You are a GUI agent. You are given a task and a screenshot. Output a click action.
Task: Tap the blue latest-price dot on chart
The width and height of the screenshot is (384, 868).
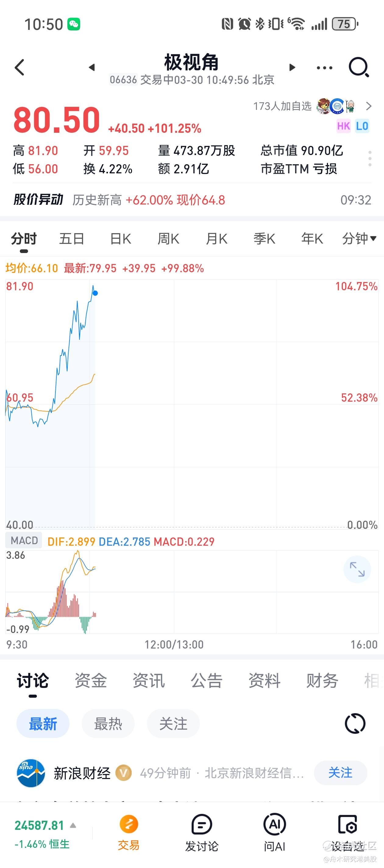[95, 293]
